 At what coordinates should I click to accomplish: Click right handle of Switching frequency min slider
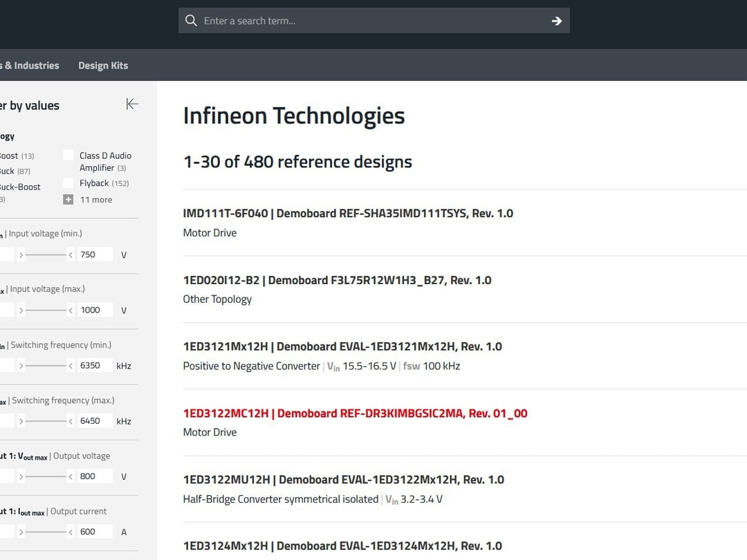coord(71,366)
